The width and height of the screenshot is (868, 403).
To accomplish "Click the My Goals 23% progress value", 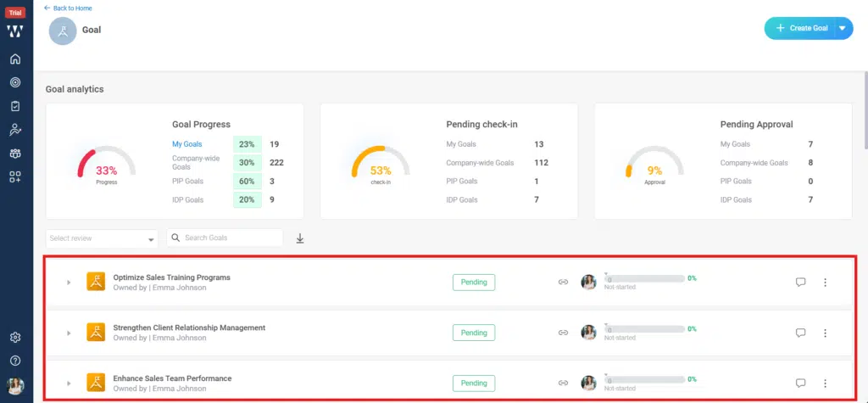I will coord(247,144).
